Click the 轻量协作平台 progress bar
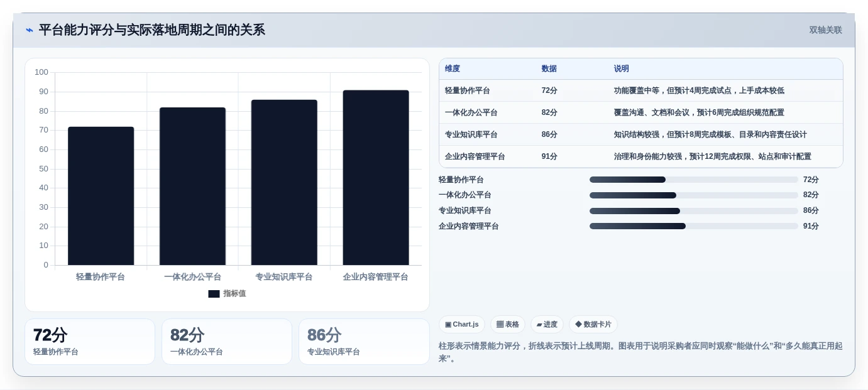 [x=694, y=180]
